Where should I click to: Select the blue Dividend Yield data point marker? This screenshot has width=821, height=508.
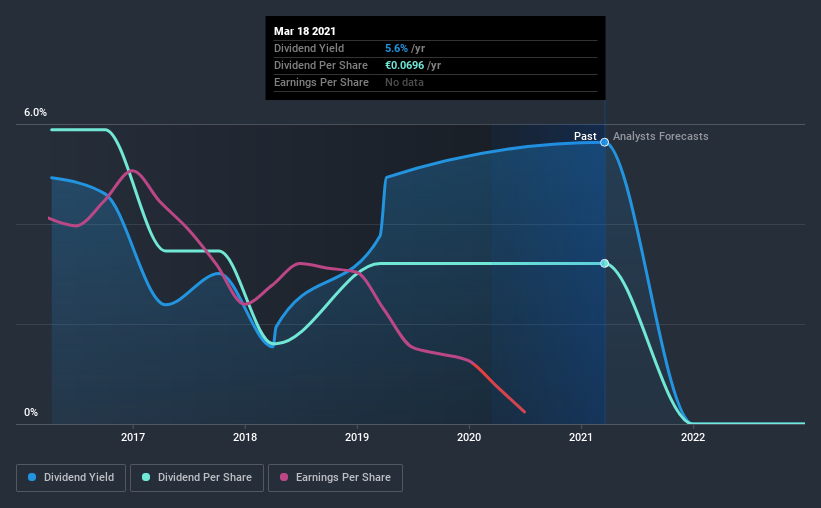pos(604,142)
